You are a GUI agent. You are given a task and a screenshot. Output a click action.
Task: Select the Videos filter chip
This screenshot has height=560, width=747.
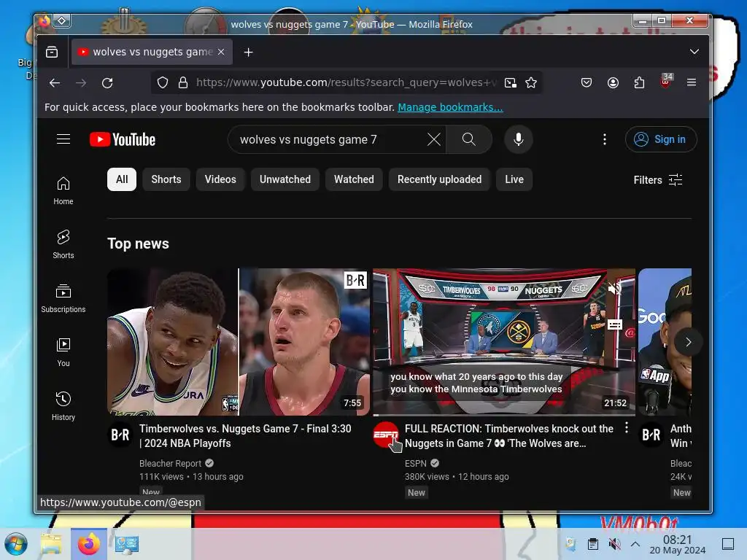pyautogui.click(x=220, y=179)
